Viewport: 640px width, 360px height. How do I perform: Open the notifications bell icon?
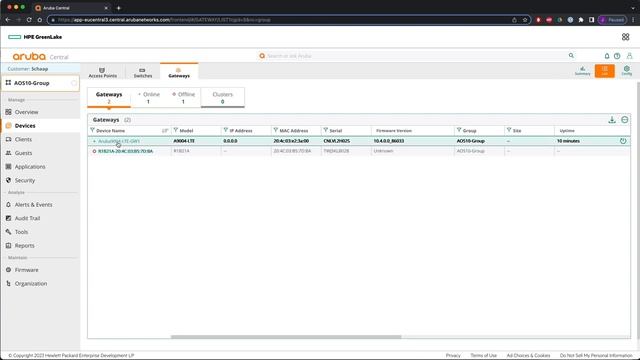607,56
